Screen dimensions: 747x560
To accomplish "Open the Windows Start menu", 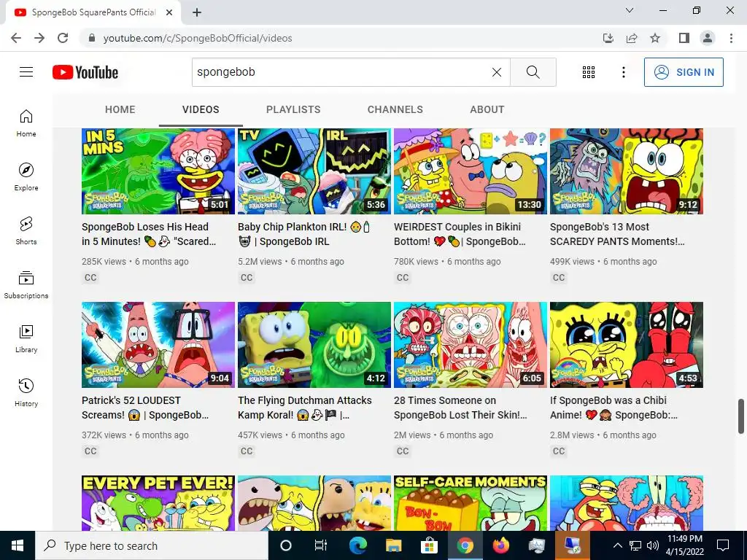I will [x=18, y=545].
